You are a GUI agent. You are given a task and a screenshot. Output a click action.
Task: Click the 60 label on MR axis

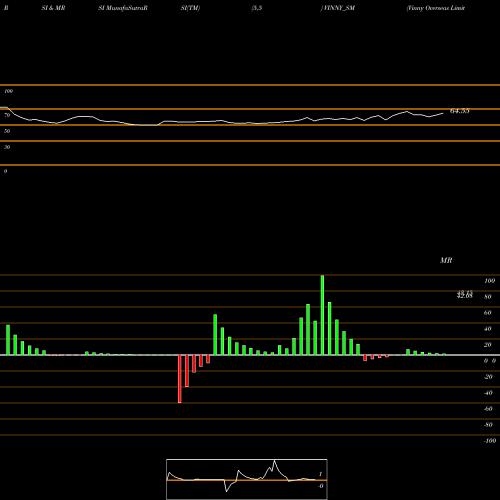pyautogui.click(x=488, y=313)
